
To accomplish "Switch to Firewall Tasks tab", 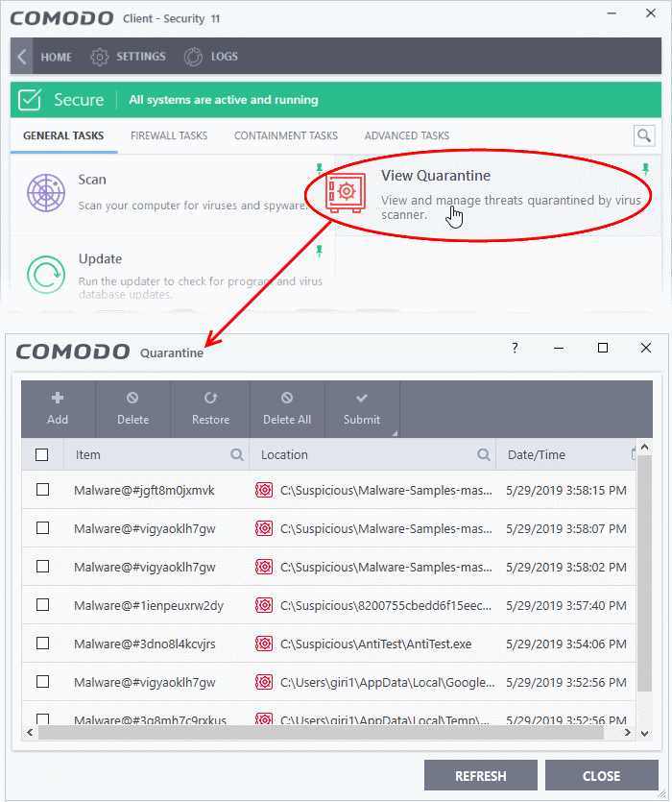I will click(169, 135).
